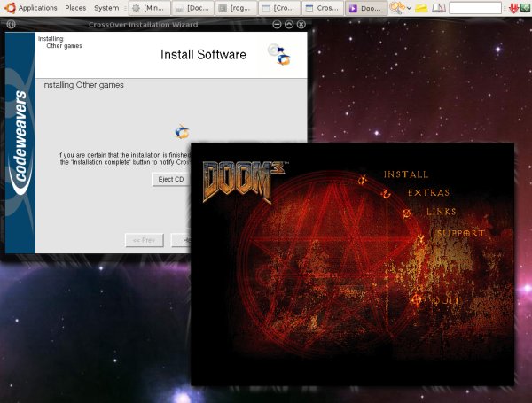Click the codeweavers sidebar logo
Viewport: 532px width, 403px height.
20,143
